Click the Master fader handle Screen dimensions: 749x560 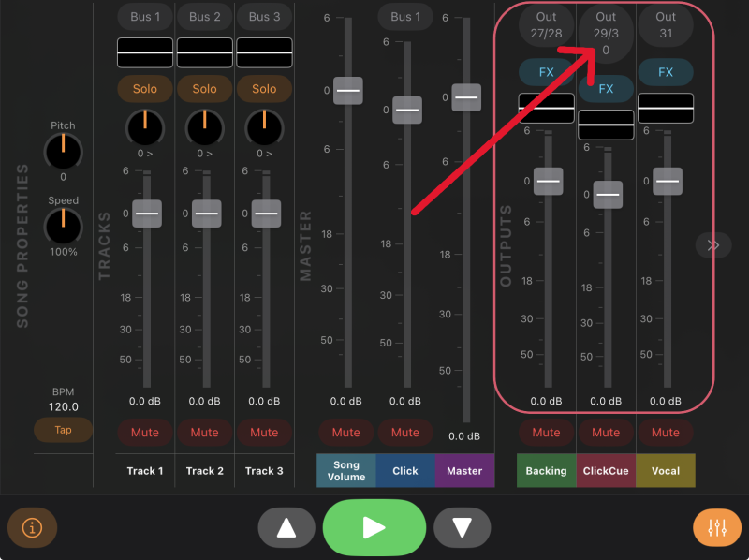click(465, 97)
